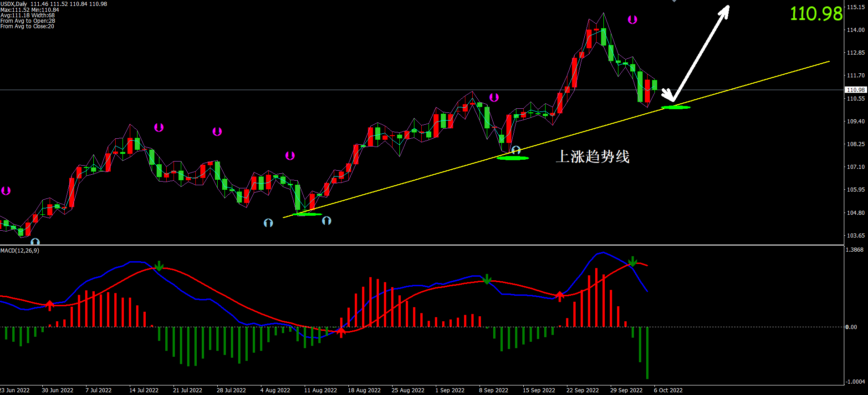Image resolution: width=868 pixels, height=395 pixels.
Task: Select the blue up arrow touching the yellow trendline
Action: click(516, 150)
